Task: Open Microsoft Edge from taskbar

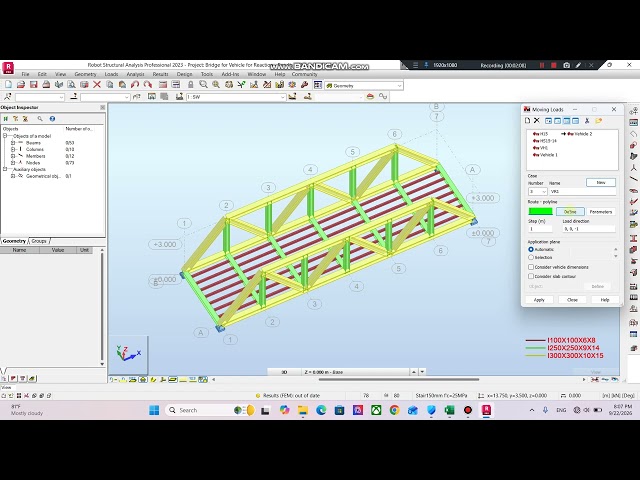Action: pyautogui.click(x=321, y=410)
